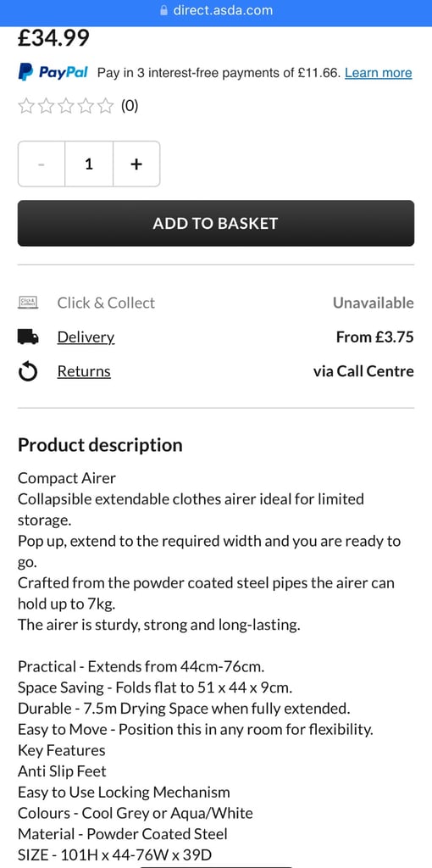The image size is (432, 868).
Task: Tap the via Call Centre text
Action: click(x=363, y=371)
